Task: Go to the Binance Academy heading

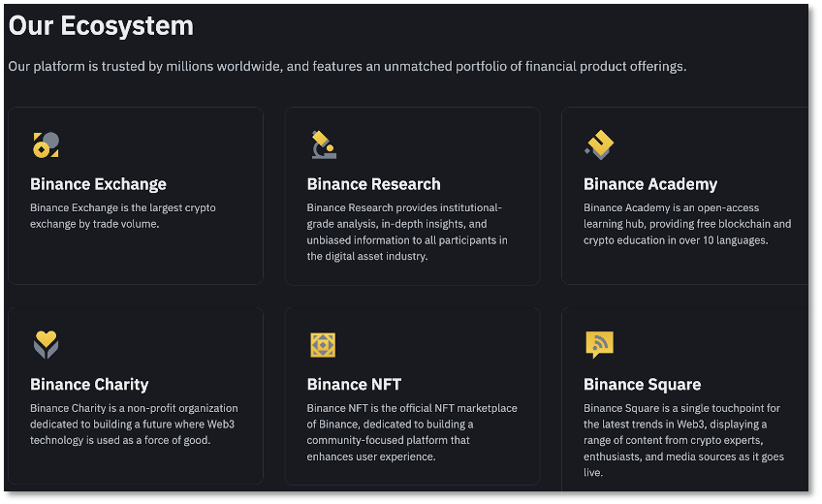Action: tap(649, 184)
